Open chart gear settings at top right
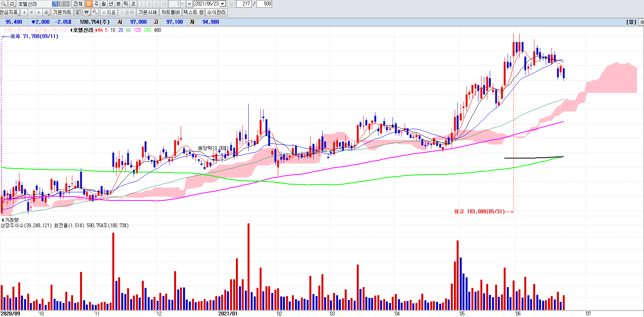 (x=641, y=22)
